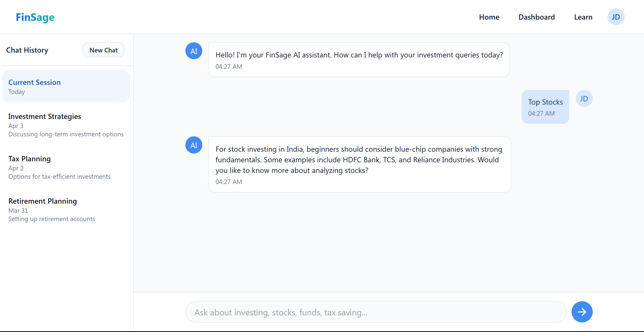Click the Top Stocks user message bubble

[x=545, y=107]
